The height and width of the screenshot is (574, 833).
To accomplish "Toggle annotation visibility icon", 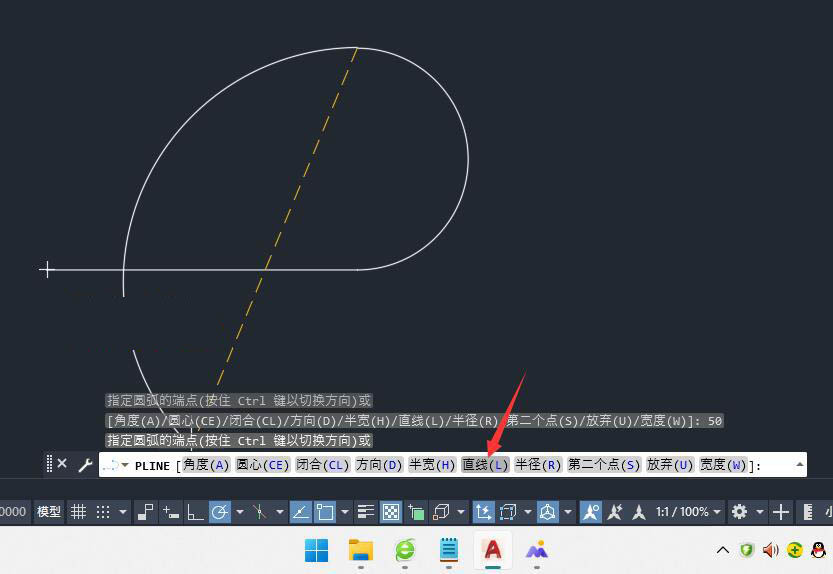I will coord(590,512).
